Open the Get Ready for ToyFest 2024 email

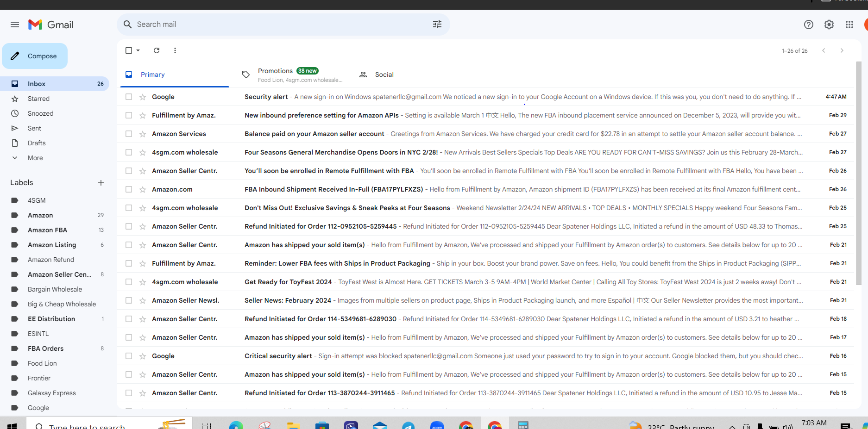(x=485, y=282)
